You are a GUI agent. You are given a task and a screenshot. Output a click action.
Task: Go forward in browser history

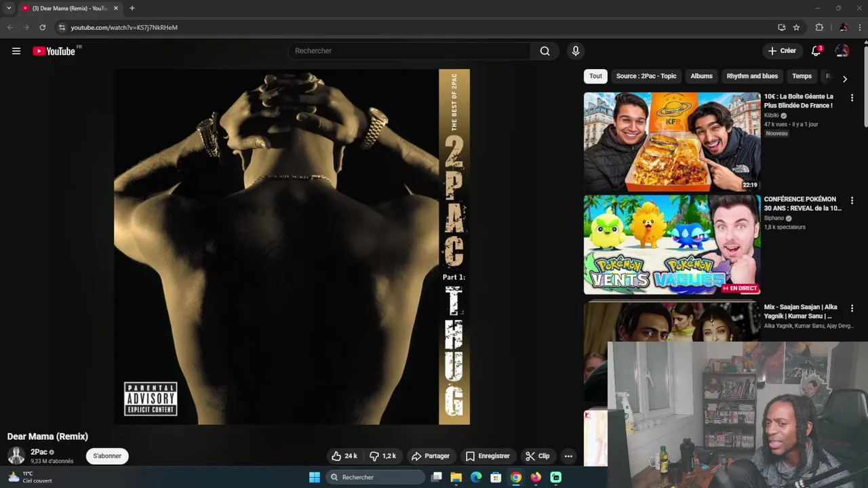[x=26, y=28]
